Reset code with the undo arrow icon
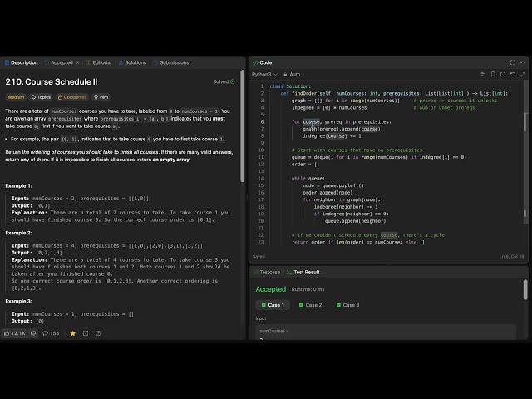This screenshot has width=532, height=399. coord(513,74)
